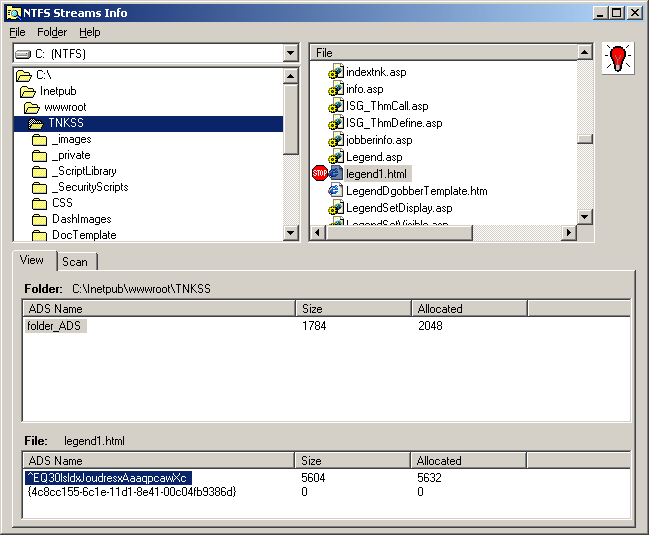
Task: Click the size value 1784
Action: 314,326
